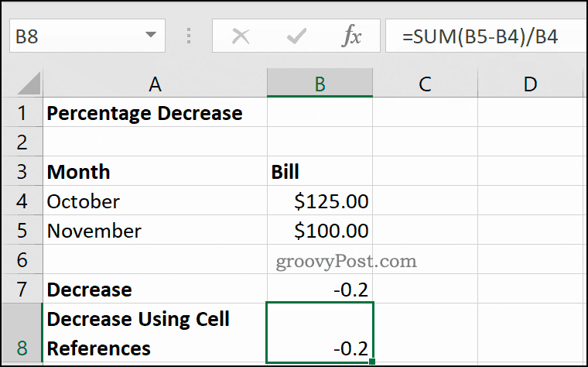
Task: Select column D header
Action: tap(530, 83)
